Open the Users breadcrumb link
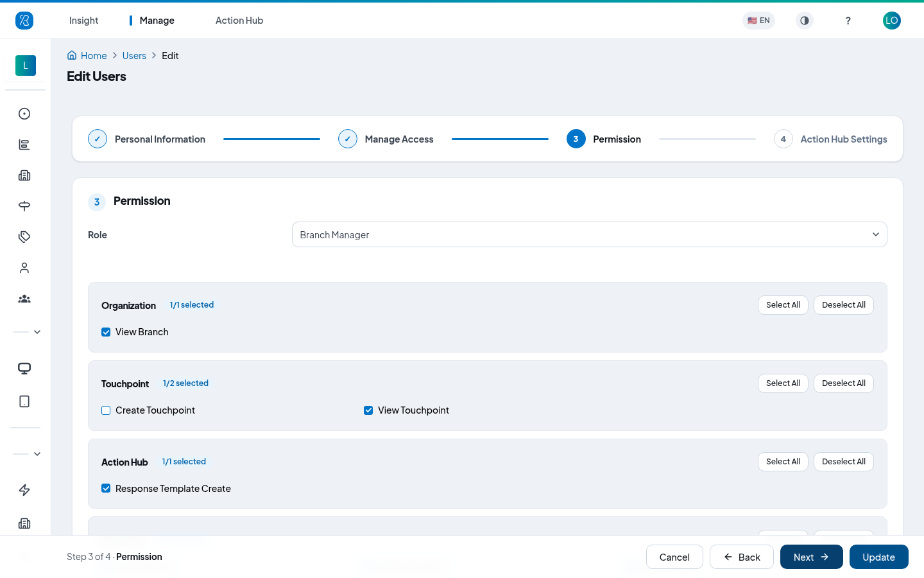Screen dimensions: 924x578 point(134,56)
